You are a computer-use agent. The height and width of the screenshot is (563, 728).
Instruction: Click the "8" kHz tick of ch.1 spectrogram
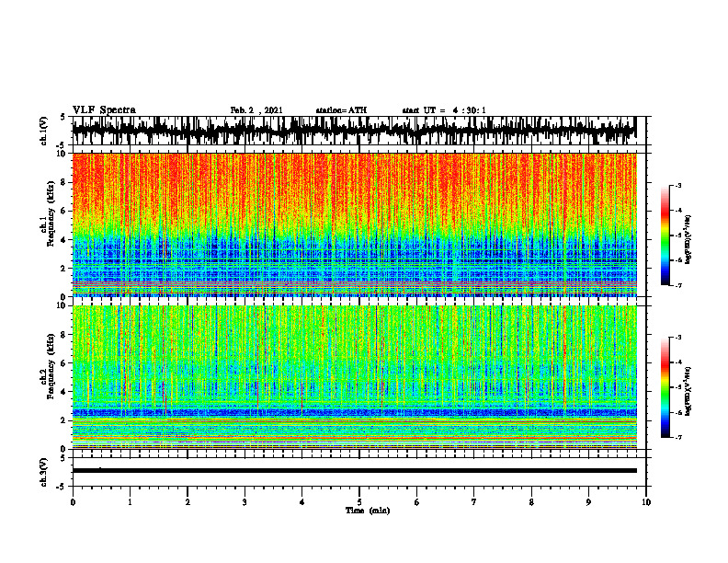point(64,182)
